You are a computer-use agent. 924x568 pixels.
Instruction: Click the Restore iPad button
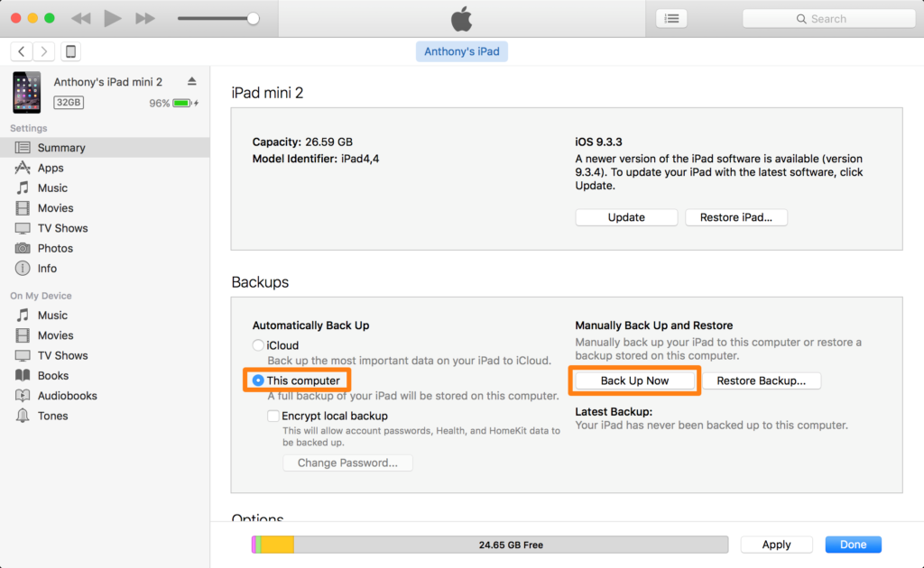736,217
